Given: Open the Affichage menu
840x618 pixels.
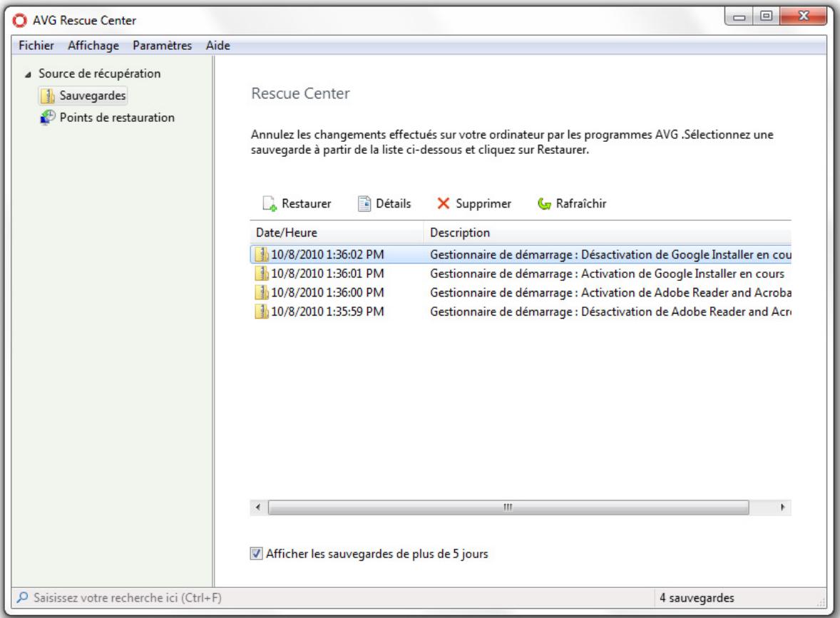Looking at the screenshot, I should (x=93, y=46).
